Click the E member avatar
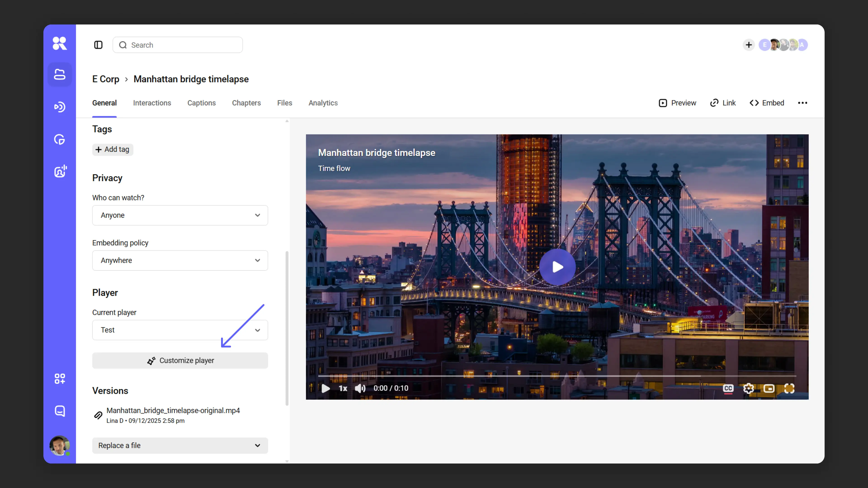The height and width of the screenshot is (488, 868). (x=764, y=45)
